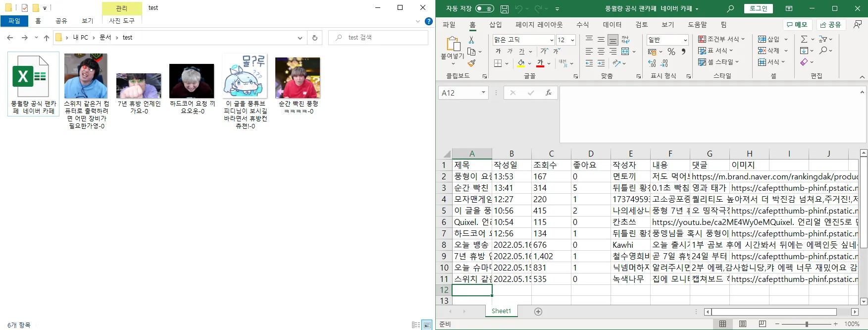The height and width of the screenshot is (330, 868).
Task: Click the test 검색 search field
Action: pos(378,38)
